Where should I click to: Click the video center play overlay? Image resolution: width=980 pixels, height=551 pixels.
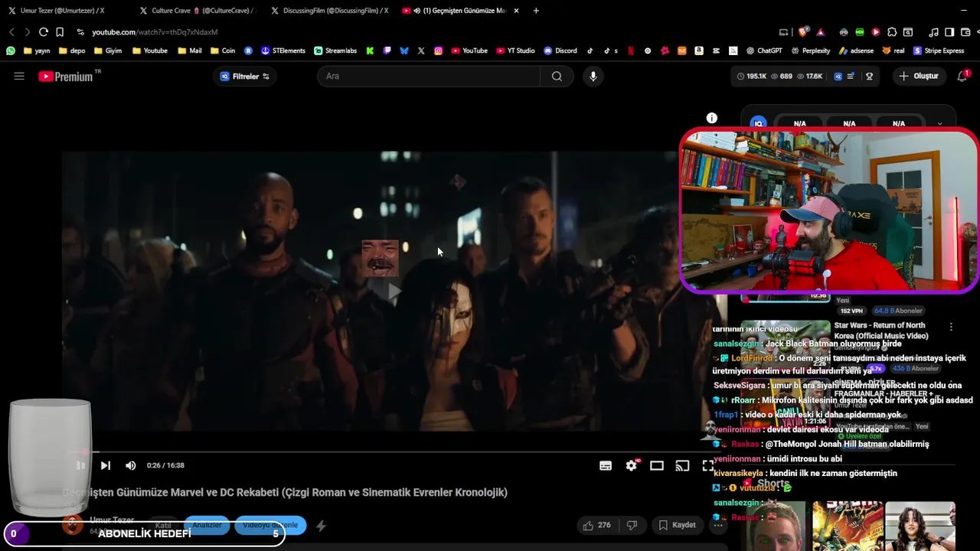point(394,292)
